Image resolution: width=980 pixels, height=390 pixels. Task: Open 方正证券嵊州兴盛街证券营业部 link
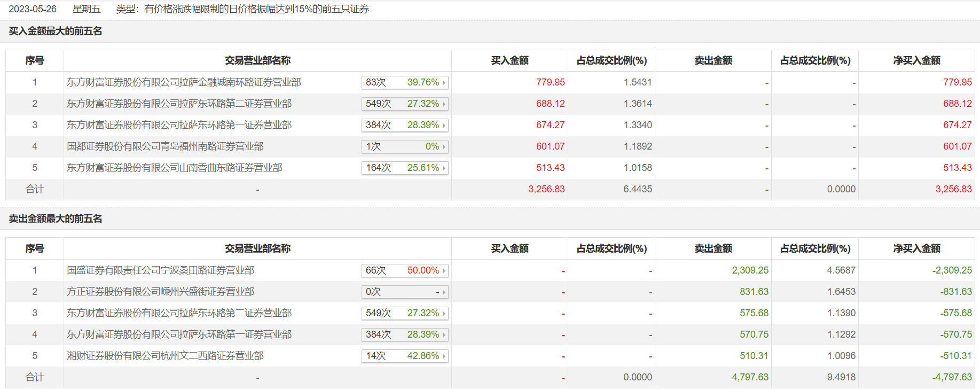point(160,292)
